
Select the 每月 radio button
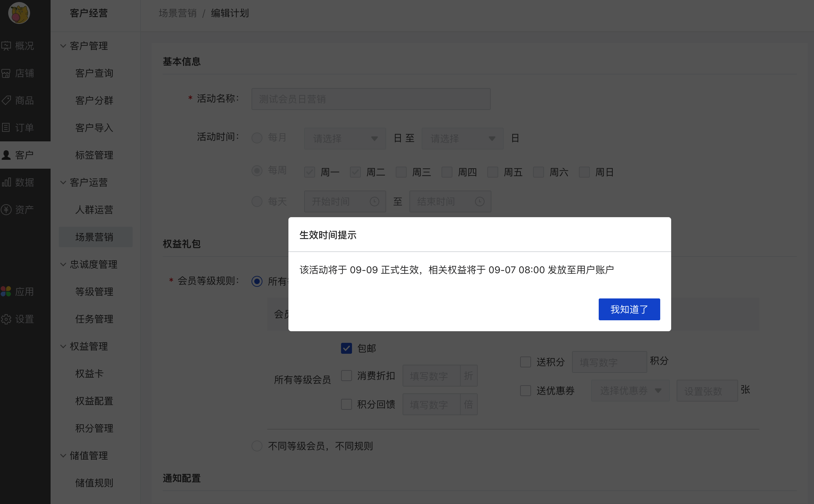click(257, 138)
